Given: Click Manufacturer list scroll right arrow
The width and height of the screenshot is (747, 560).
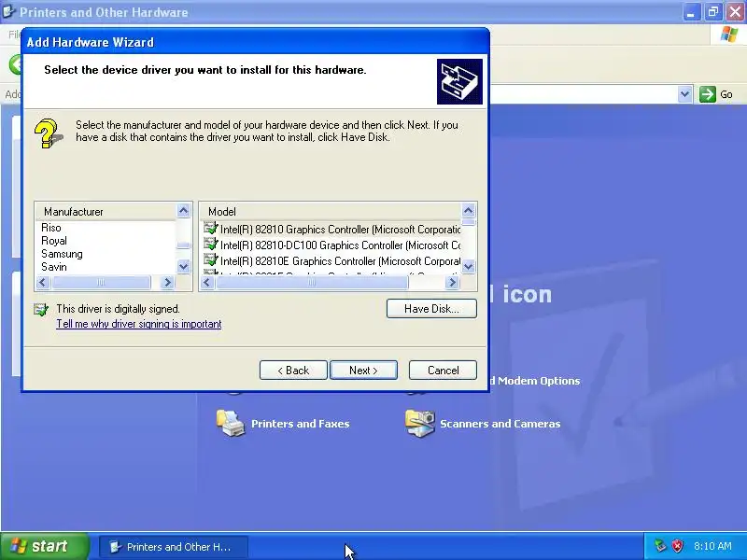Looking at the screenshot, I should coord(167,283).
